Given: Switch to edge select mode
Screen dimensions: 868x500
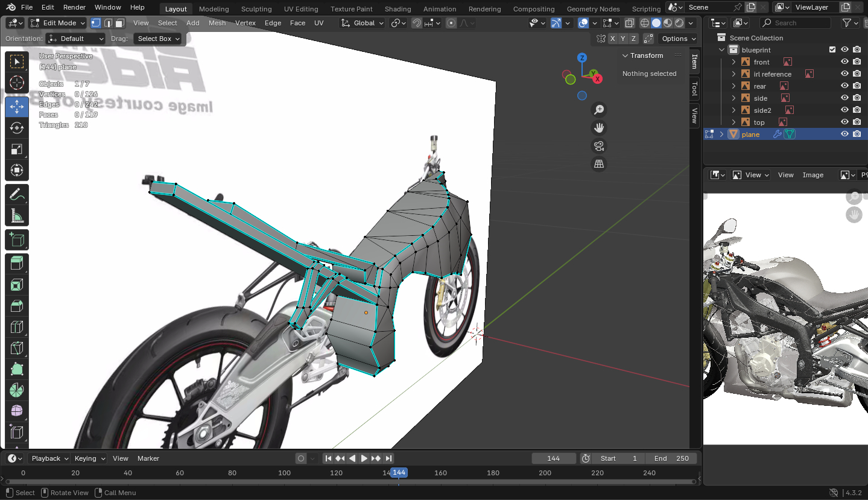Looking at the screenshot, I should tap(108, 23).
